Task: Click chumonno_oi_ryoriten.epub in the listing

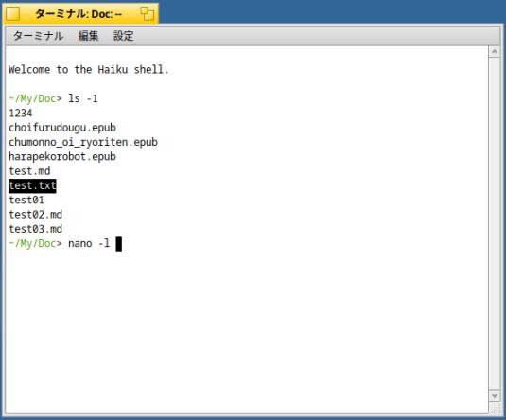Action: pos(83,143)
